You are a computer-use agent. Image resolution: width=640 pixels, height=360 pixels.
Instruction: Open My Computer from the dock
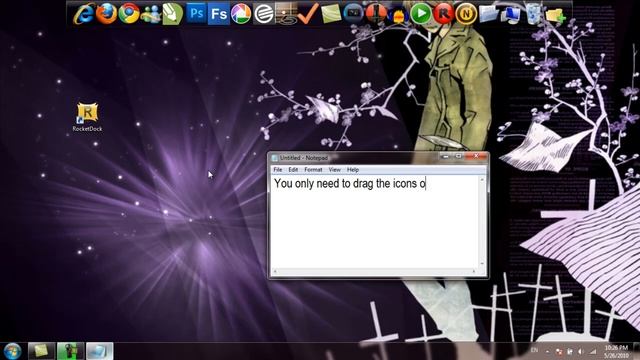pos(511,15)
